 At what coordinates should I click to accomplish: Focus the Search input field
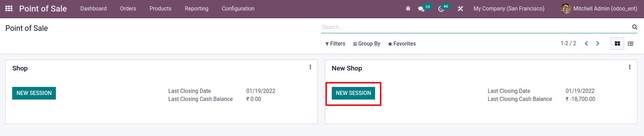coord(476,27)
